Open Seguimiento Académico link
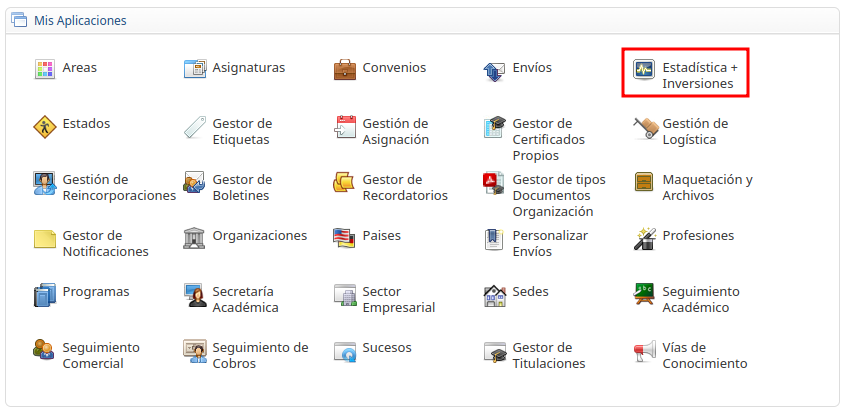This screenshot has height=413, width=850. [x=701, y=300]
